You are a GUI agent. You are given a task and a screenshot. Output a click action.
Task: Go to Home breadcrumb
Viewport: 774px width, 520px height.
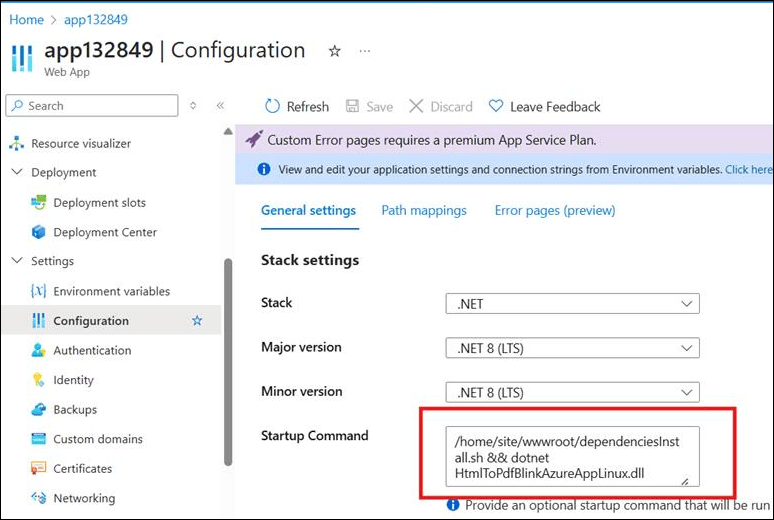pyautogui.click(x=27, y=20)
